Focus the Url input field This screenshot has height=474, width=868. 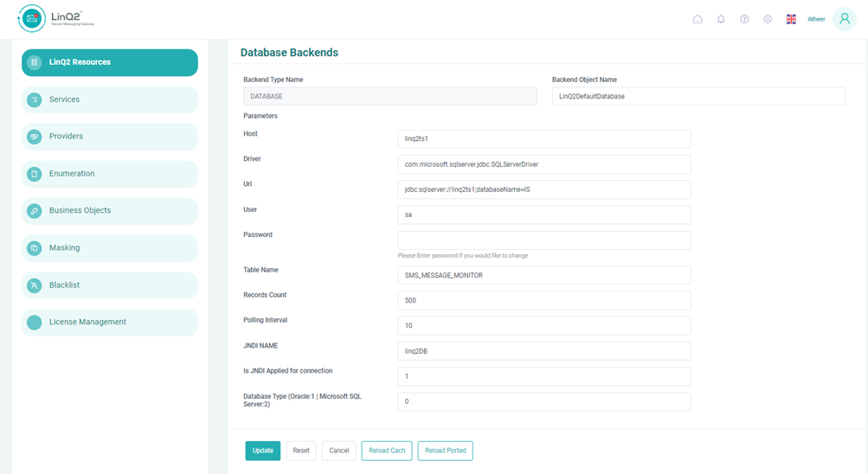pyautogui.click(x=544, y=189)
